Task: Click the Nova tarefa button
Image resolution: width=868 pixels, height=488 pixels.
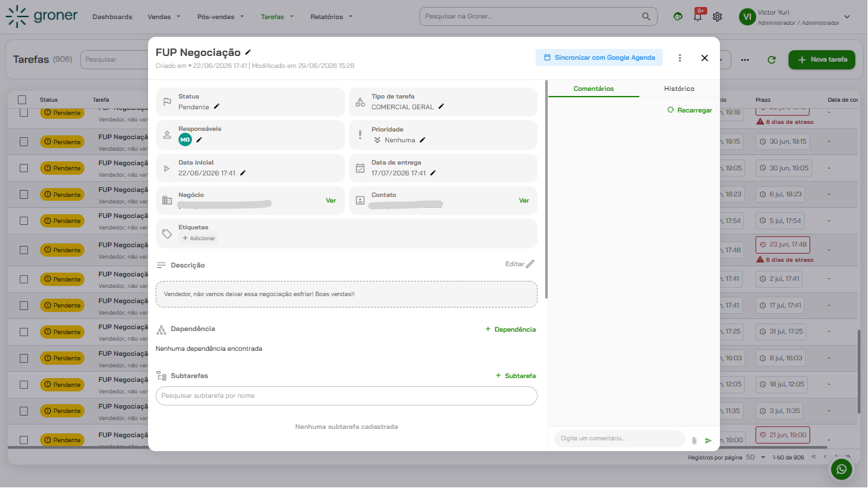Action: pyautogui.click(x=822, y=59)
